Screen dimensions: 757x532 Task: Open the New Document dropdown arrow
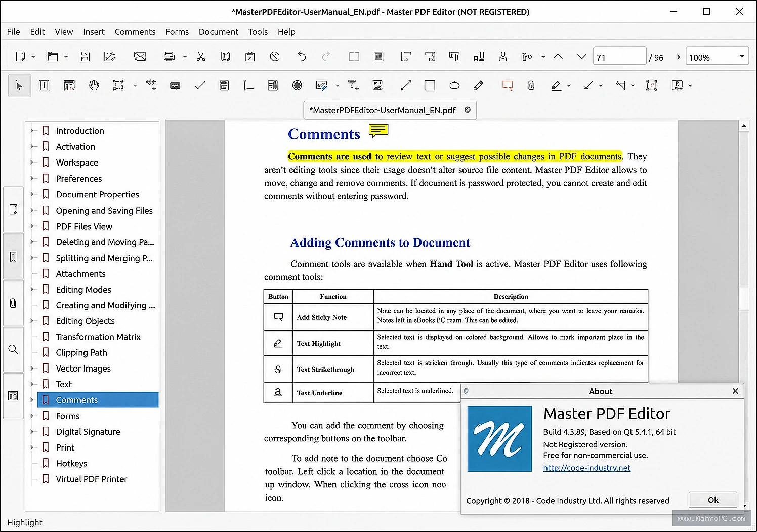(33, 57)
